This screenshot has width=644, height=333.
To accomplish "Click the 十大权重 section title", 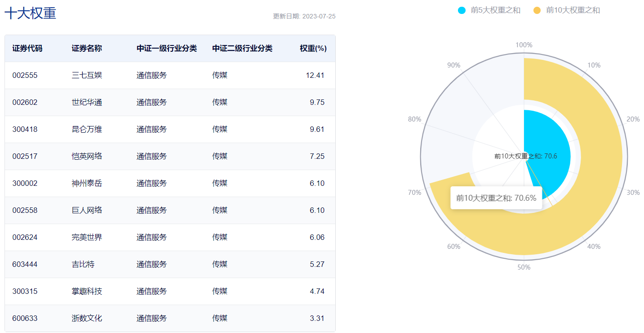I will point(30,13).
